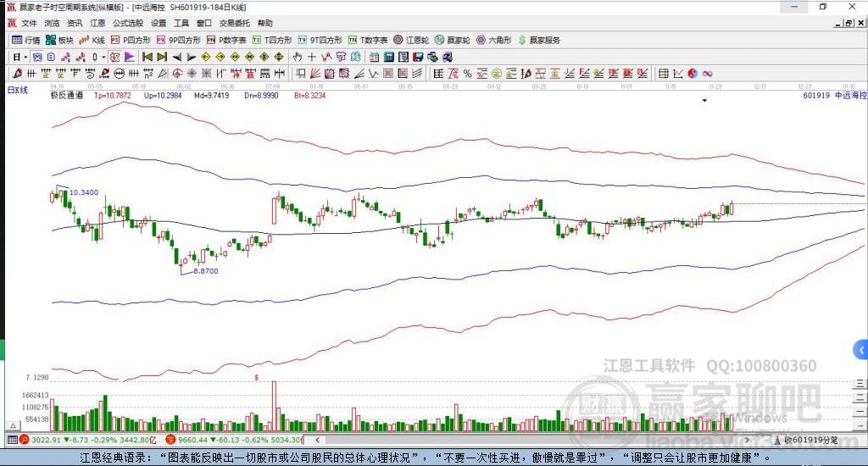
Task: Open the P数字表 number table
Action: [x=226, y=40]
